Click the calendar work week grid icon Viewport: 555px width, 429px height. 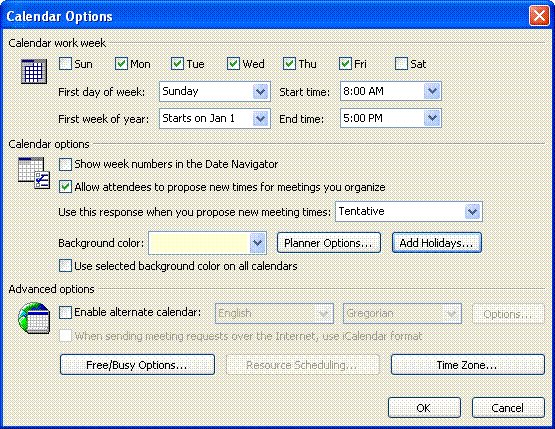pos(34,72)
